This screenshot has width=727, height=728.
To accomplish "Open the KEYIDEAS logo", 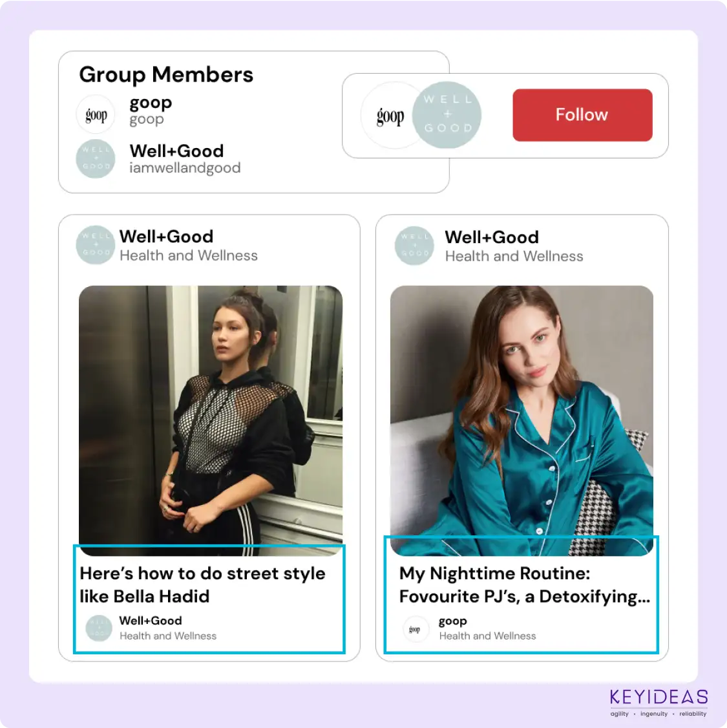I will [659, 700].
